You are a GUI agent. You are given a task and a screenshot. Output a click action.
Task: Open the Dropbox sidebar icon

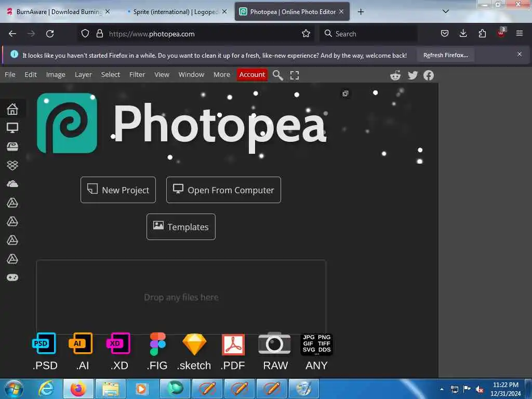[12, 165]
